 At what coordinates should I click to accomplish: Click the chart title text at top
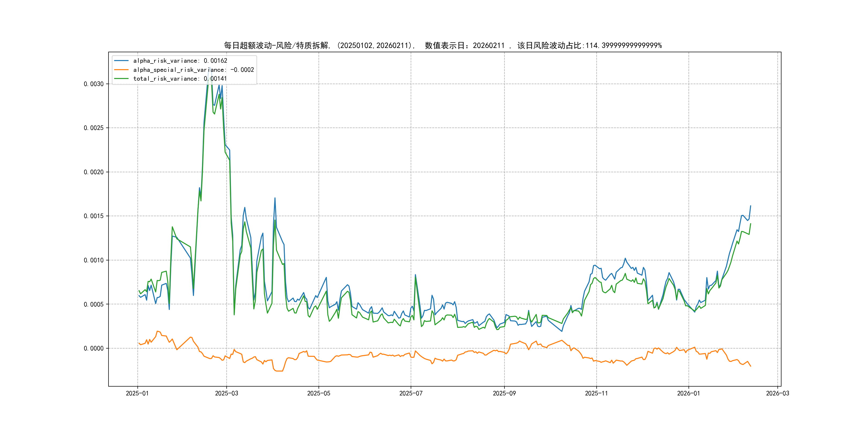pos(442,46)
